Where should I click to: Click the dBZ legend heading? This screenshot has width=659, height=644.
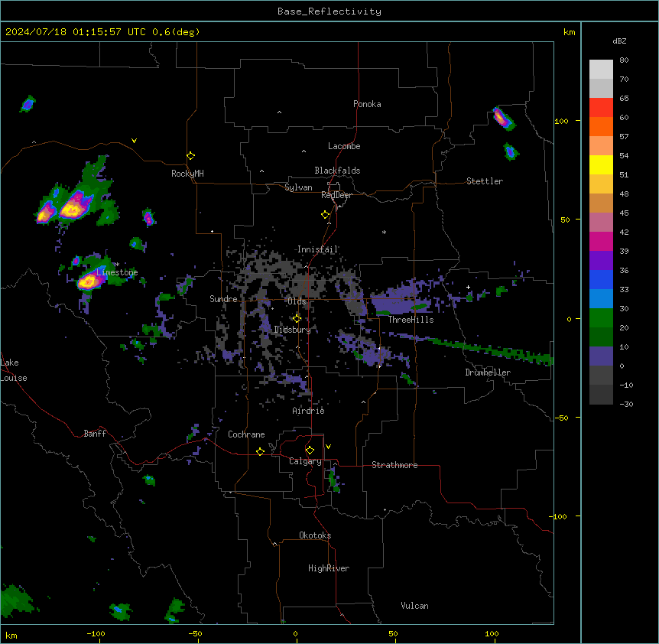coord(619,41)
